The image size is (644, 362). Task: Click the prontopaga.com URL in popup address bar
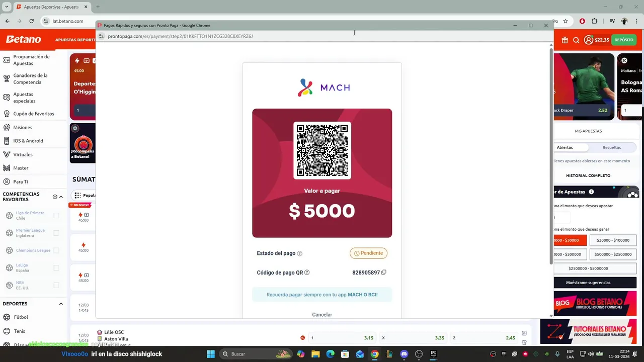[x=180, y=36]
